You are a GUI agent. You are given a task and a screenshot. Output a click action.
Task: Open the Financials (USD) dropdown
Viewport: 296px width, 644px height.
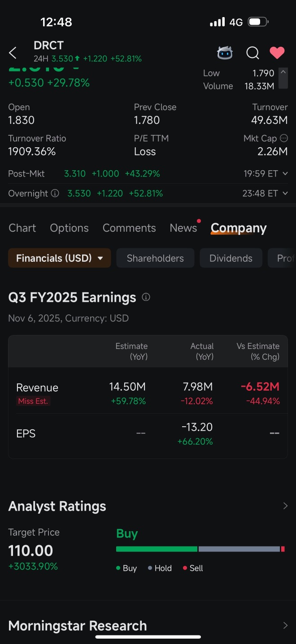60,258
